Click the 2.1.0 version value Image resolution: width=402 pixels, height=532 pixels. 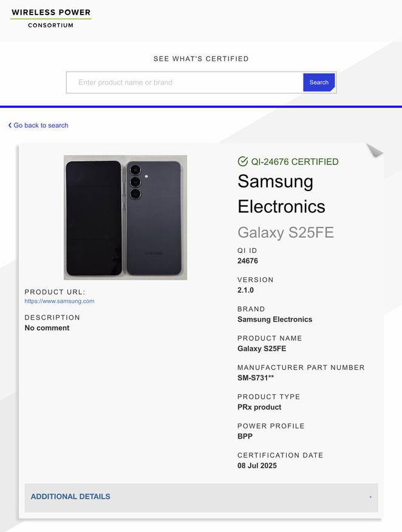(x=245, y=291)
